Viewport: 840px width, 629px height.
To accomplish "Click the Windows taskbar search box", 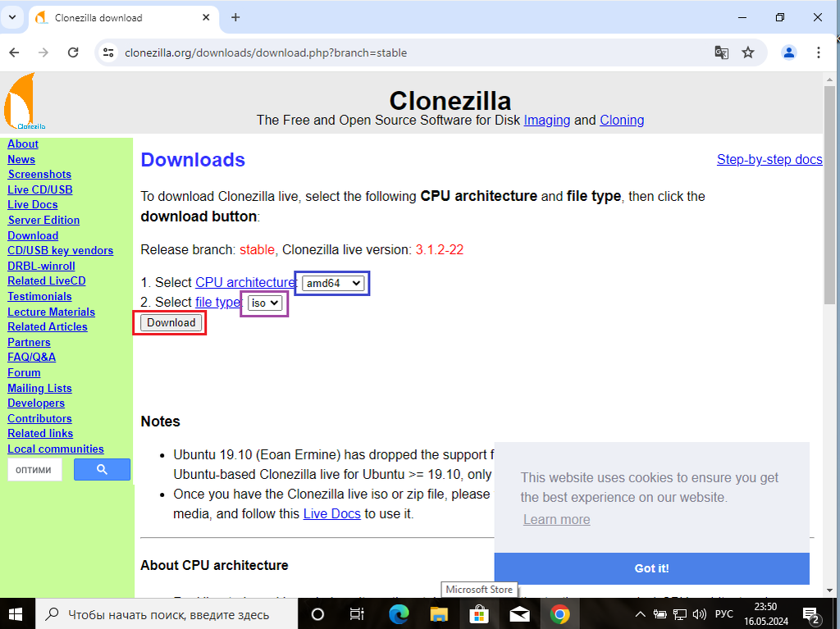I will [167, 614].
